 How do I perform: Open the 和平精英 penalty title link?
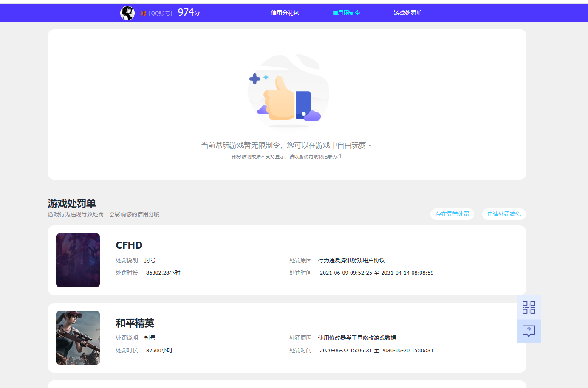[x=136, y=323]
